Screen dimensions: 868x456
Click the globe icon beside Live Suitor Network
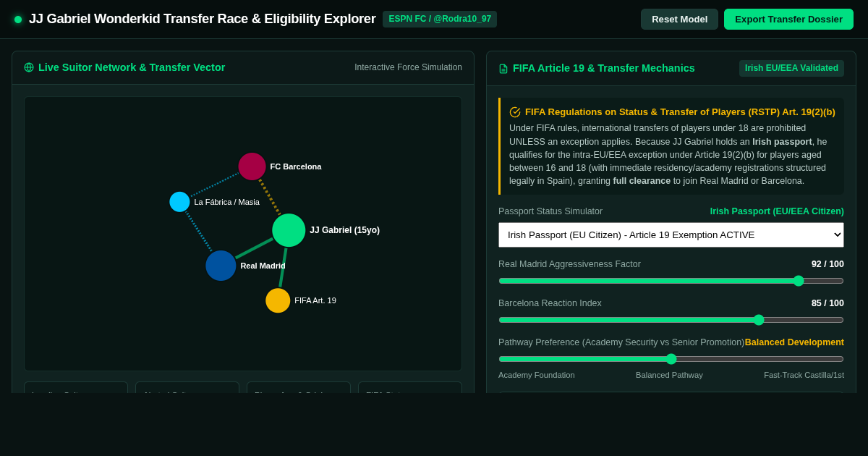tap(29, 67)
